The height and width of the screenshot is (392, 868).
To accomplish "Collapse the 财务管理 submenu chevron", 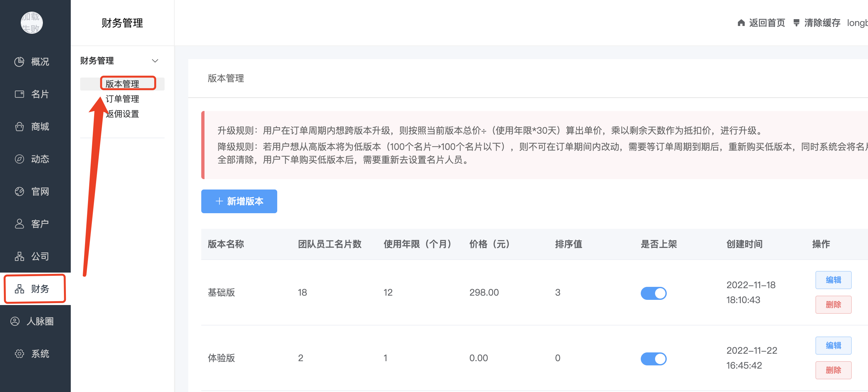I will (x=155, y=61).
